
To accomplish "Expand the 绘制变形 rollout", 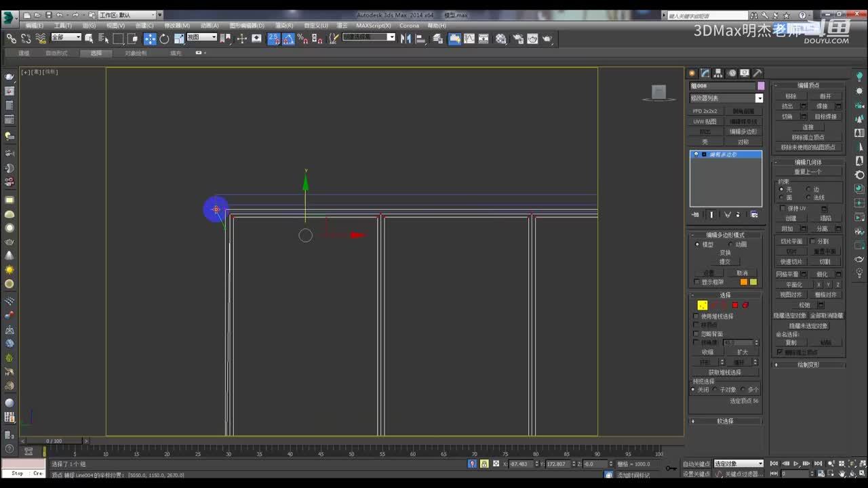I will pos(808,365).
